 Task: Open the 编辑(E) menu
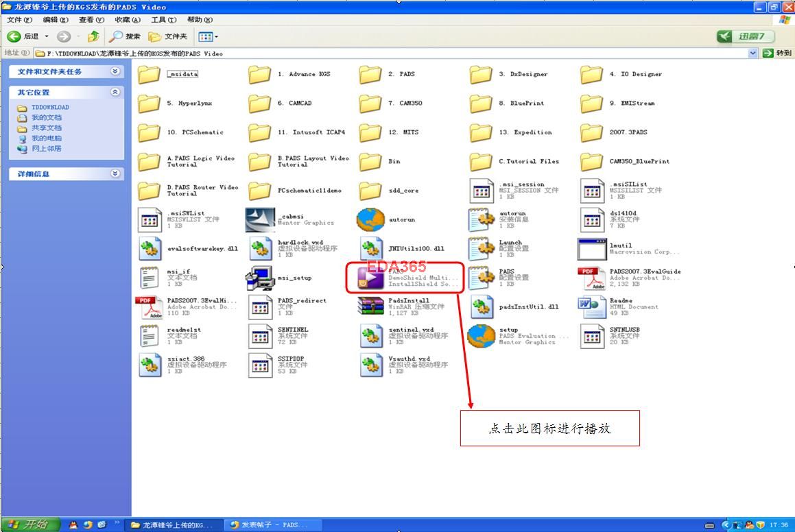[56, 20]
